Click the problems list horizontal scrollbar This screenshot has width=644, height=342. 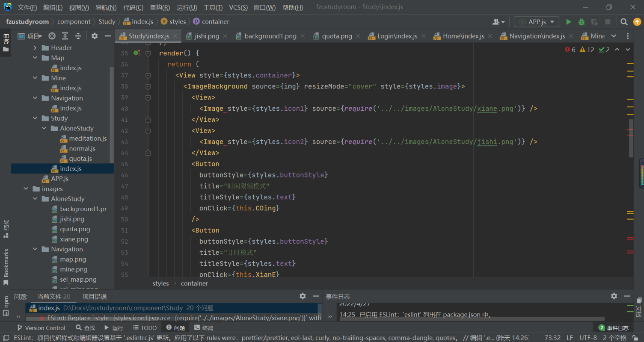click(x=172, y=318)
